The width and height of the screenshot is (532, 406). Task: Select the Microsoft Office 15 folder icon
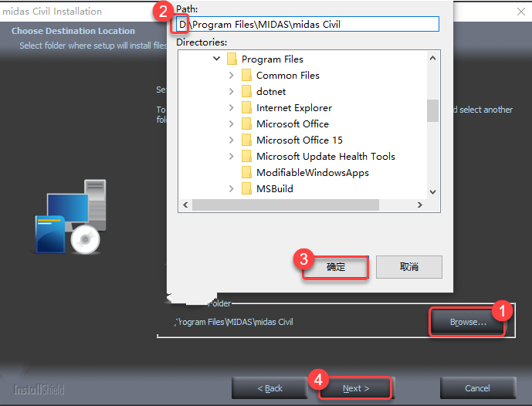246,140
